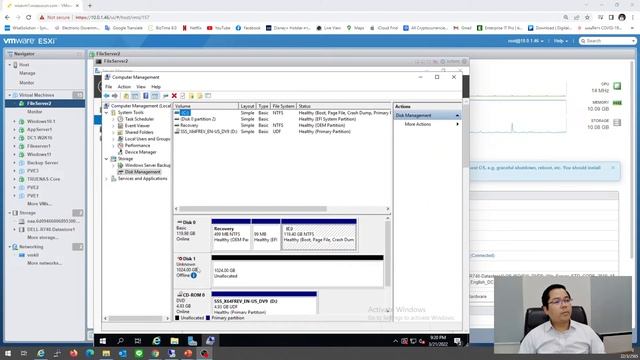Open Event Viewer in the console tree

137,126
